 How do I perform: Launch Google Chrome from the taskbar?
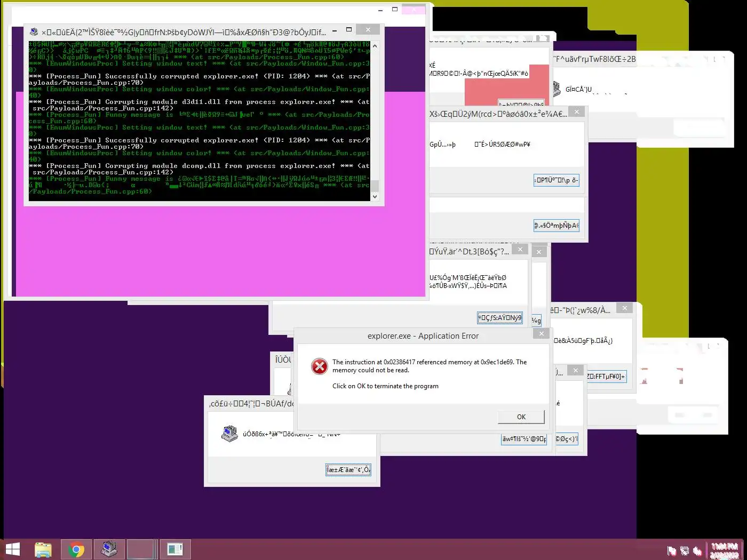point(76,549)
